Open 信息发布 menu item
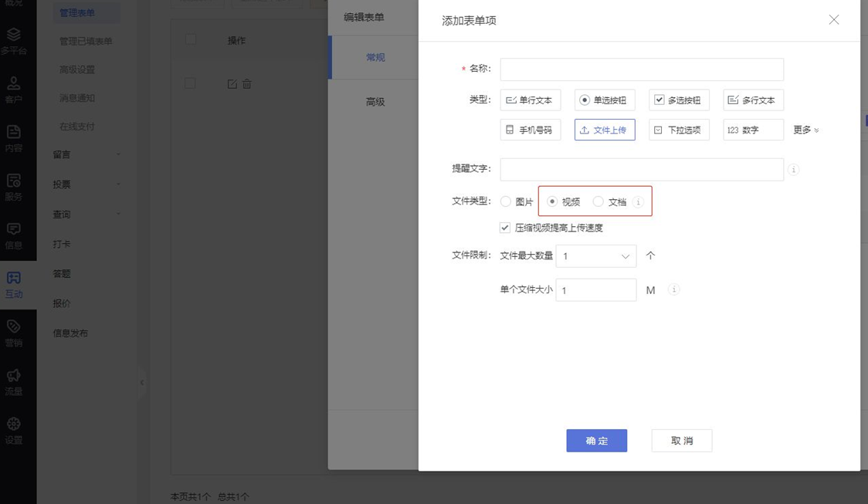The image size is (868, 504). [x=70, y=333]
